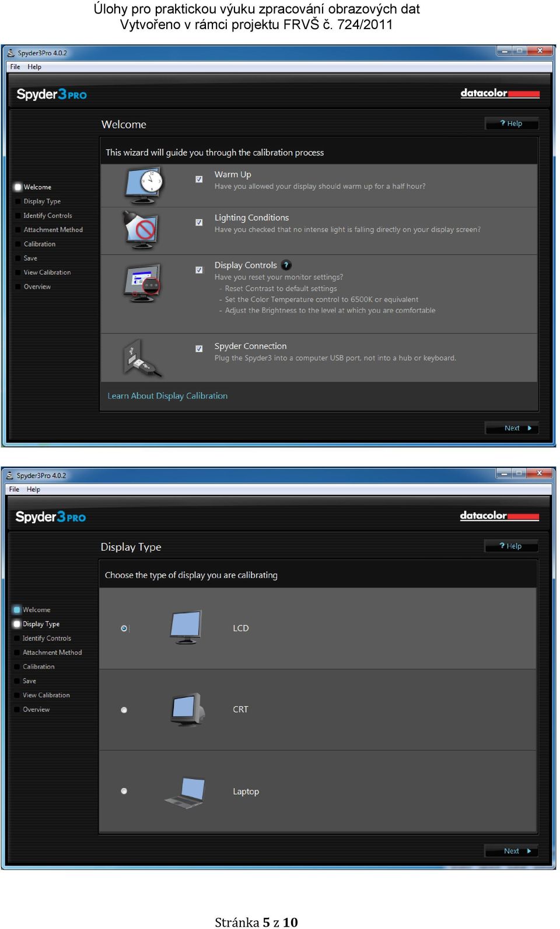The height and width of the screenshot is (929, 560).
Task: Select Attachment Method in Display Type window sidebar
Action: coord(48,652)
